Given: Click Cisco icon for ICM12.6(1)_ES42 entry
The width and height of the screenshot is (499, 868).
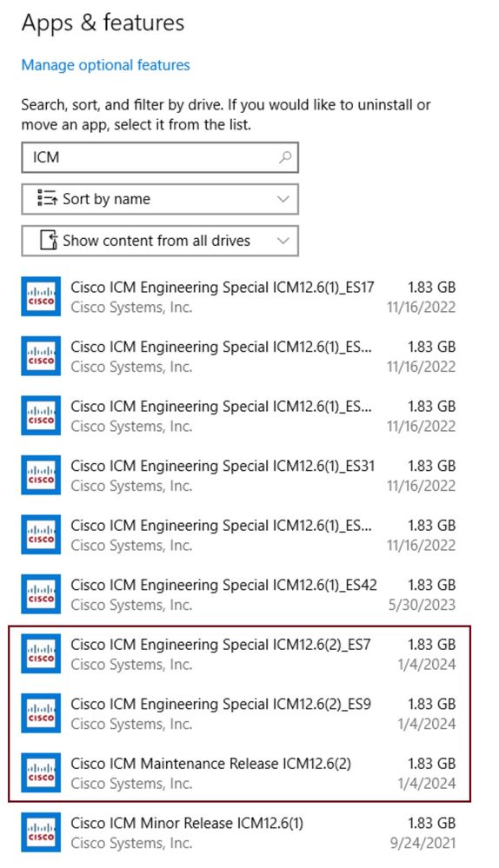Looking at the screenshot, I should [41, 594].
